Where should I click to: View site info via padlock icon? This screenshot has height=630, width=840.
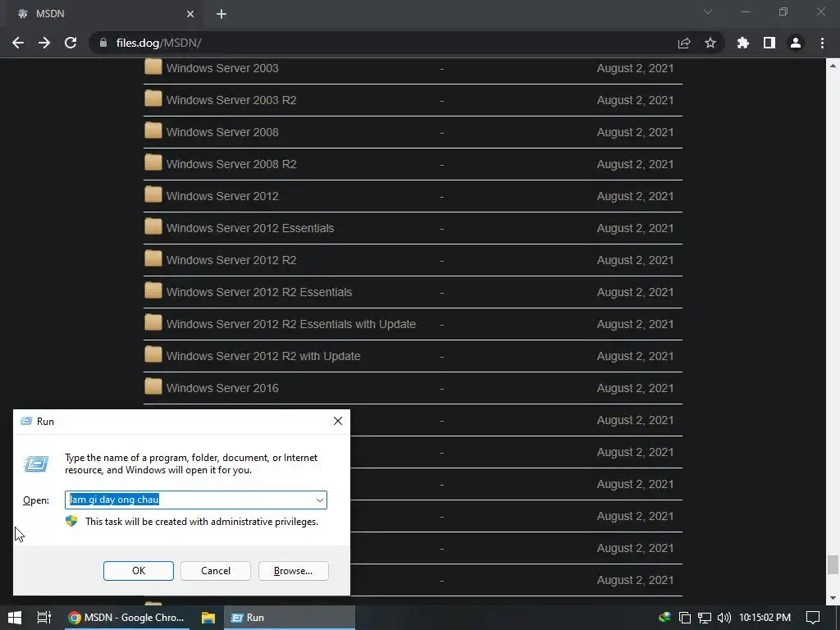tap(103, 43)
